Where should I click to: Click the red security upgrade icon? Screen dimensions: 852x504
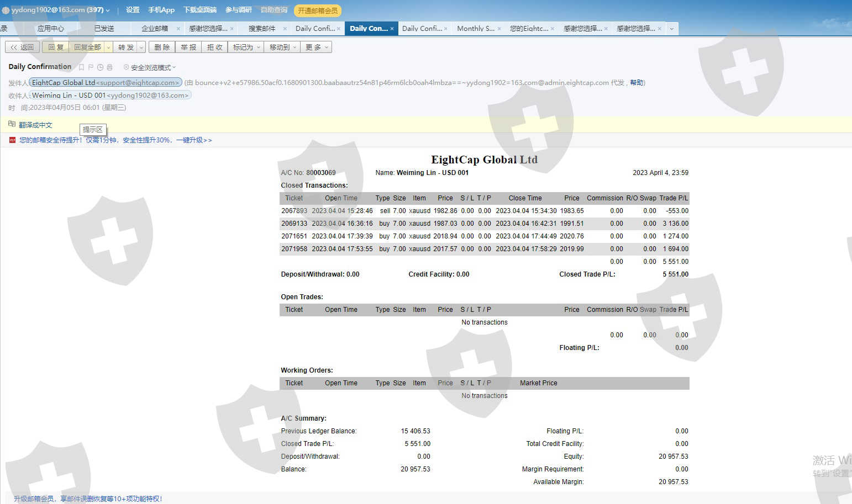point(12,140)
